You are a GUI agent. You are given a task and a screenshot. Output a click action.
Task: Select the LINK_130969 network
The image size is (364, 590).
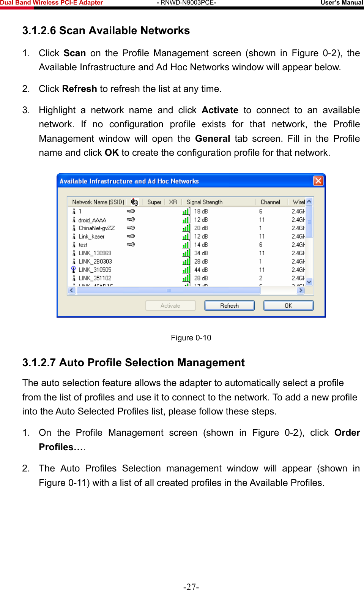(95, 253)
